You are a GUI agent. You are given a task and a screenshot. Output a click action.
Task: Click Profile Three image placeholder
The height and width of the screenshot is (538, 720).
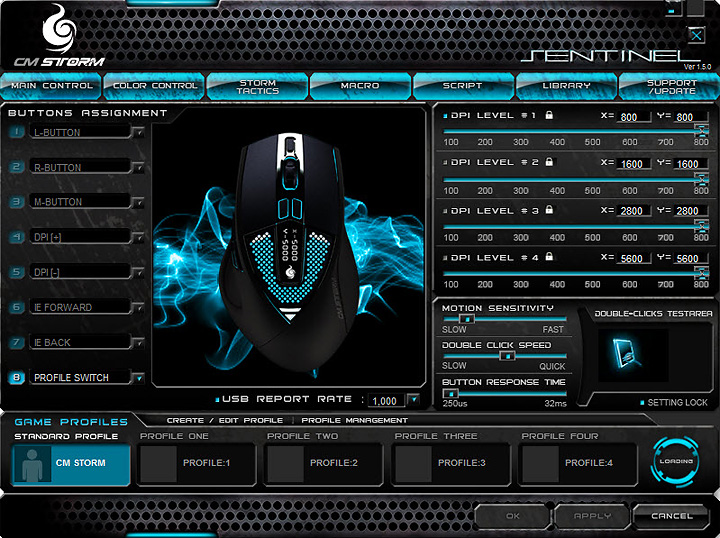coord(413,463)
